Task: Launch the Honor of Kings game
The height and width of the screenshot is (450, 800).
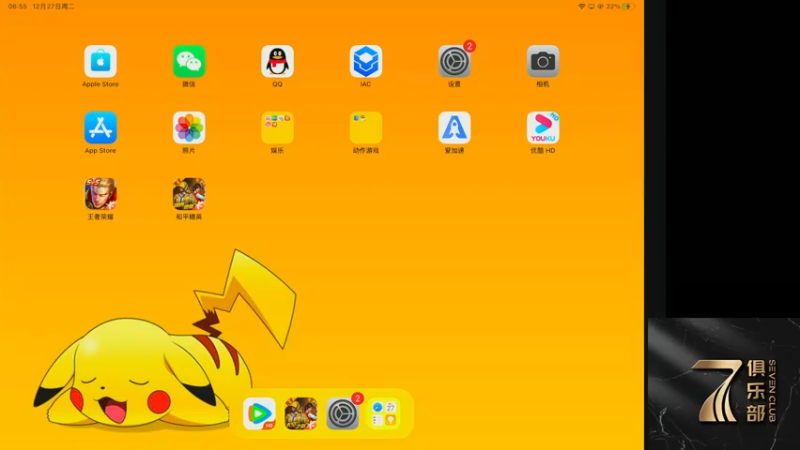Action: [x=101, y=194]
